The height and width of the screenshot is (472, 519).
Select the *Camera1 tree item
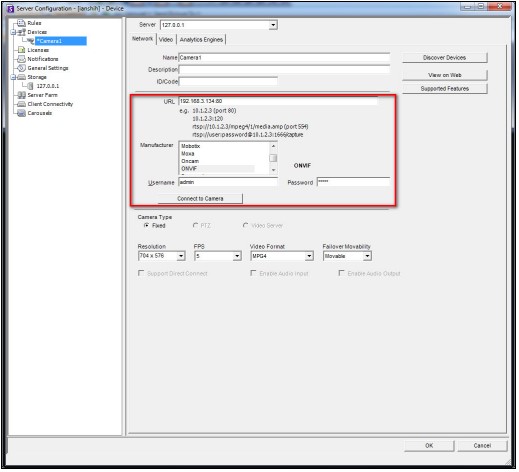click(61, 41)
